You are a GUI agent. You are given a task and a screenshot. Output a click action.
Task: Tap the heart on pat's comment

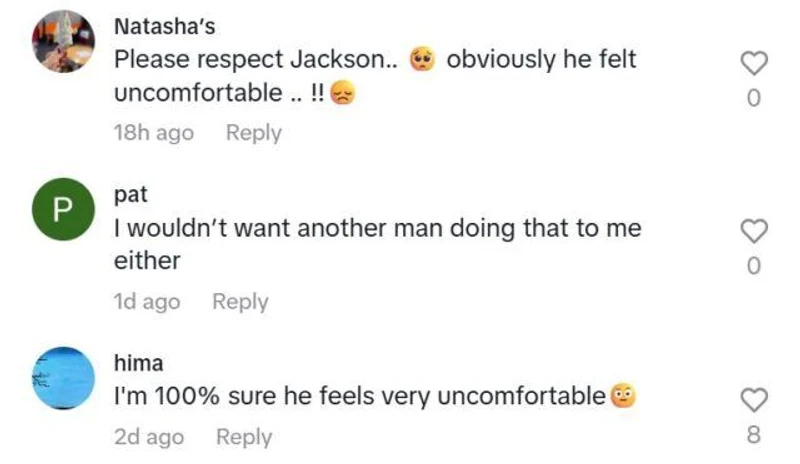point(754,232)
